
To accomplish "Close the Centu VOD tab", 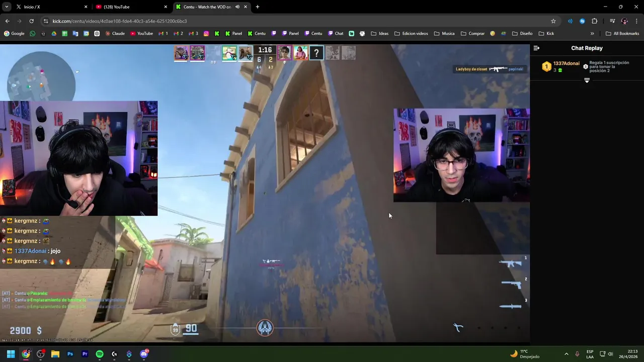I will 246,7.
